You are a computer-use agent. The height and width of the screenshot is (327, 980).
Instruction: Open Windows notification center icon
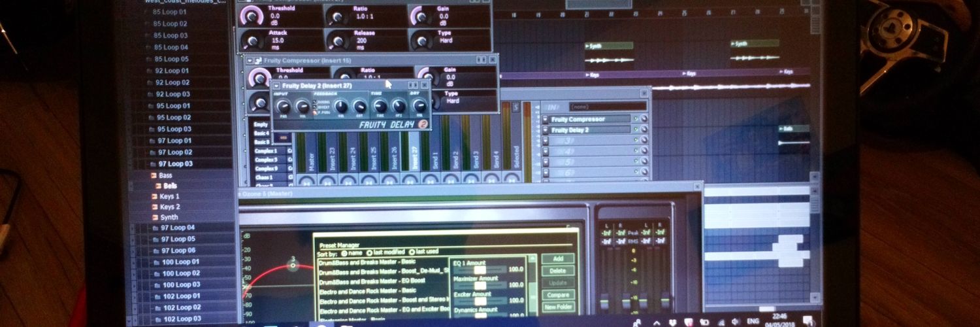[x=808, y=320]
